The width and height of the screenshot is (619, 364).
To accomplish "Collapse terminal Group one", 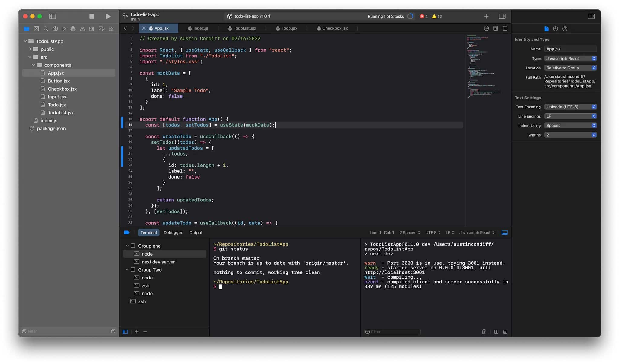I will pyautogui.click(x=127, y=246).
